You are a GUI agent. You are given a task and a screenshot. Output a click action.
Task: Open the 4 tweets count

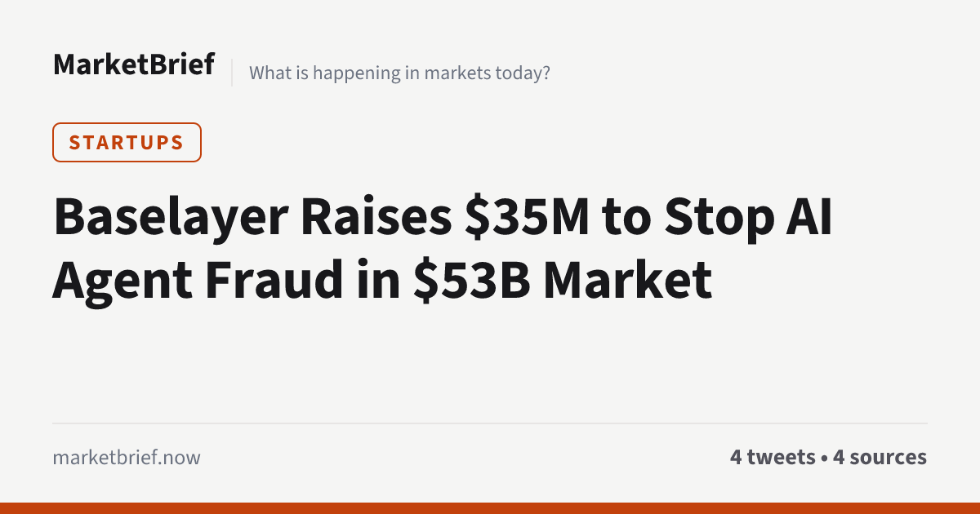(773, 458)
